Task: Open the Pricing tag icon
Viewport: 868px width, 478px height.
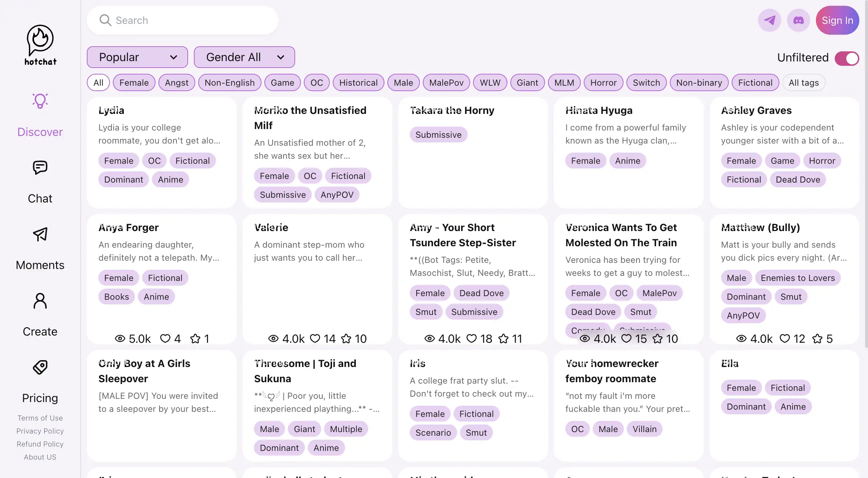Action: (40, 367)
